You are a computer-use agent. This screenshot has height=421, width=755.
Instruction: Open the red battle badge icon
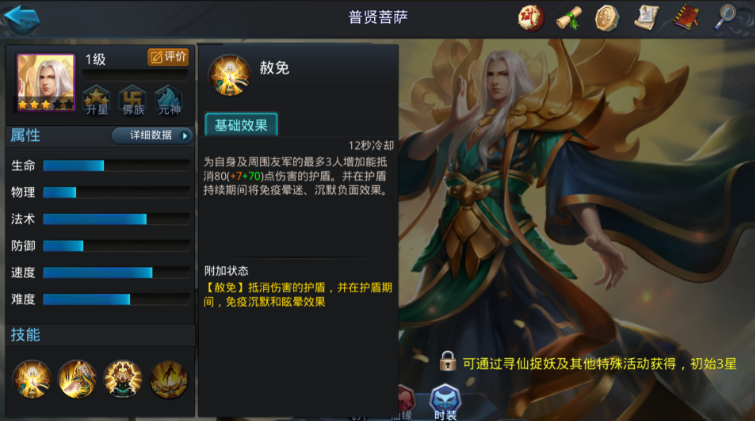coord(531,18)
